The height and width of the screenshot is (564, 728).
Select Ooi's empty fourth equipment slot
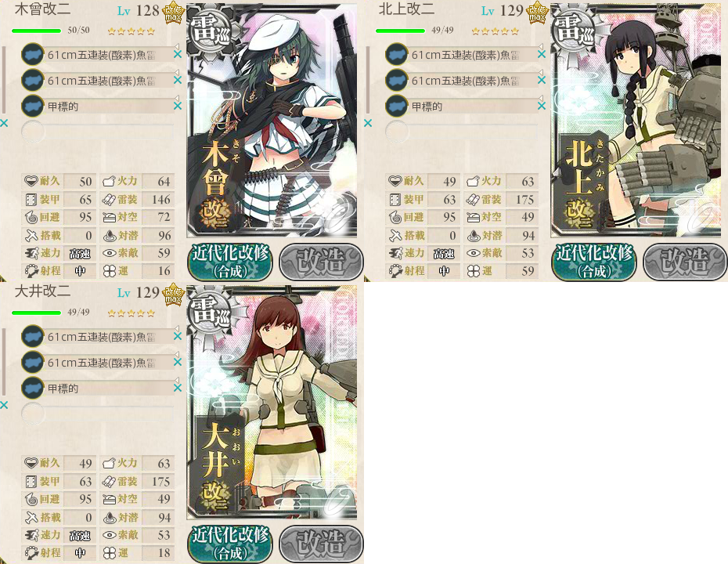click(x=98, y=414)
